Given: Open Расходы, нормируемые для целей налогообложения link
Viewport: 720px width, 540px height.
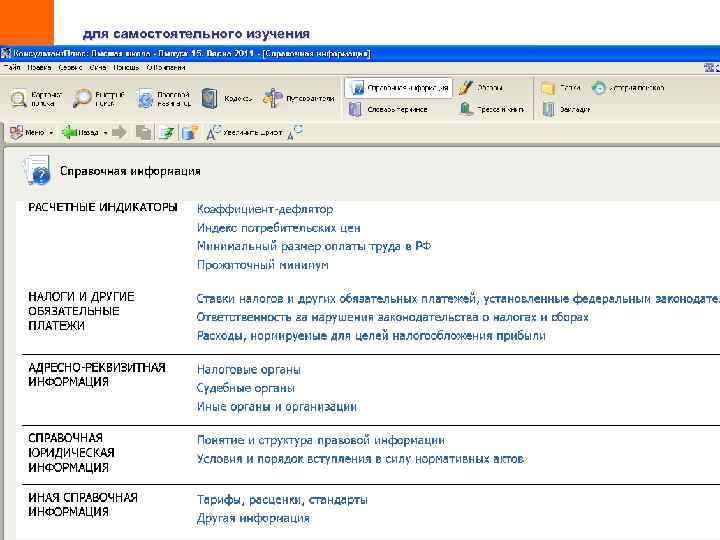Looking at the screenshot, I should point(371,336).
